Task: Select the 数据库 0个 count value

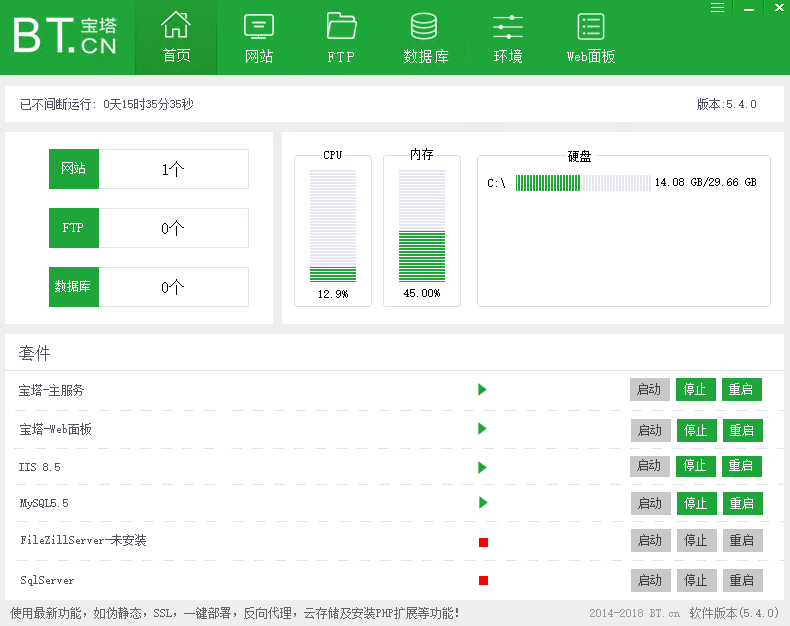Action: [x=173, y=287]
